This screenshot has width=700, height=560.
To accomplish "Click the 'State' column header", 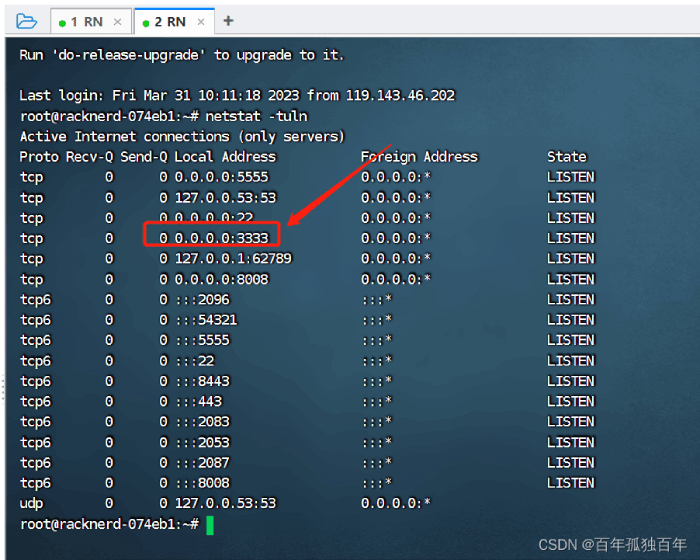I will pyautogui.click(x=567, y=157).
